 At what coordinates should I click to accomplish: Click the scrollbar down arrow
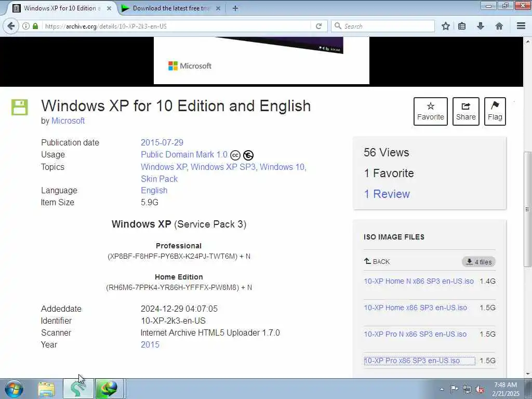pos(527,374)
